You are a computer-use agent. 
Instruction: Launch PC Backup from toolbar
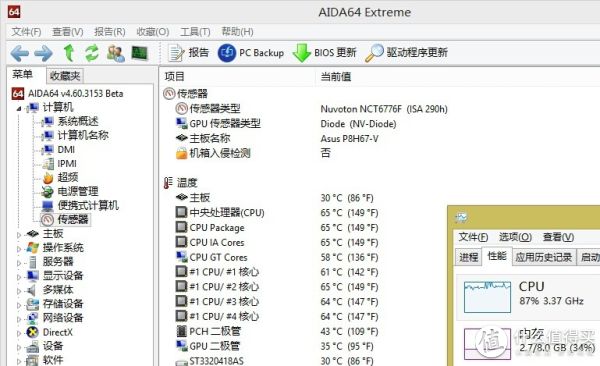point(251,53)
